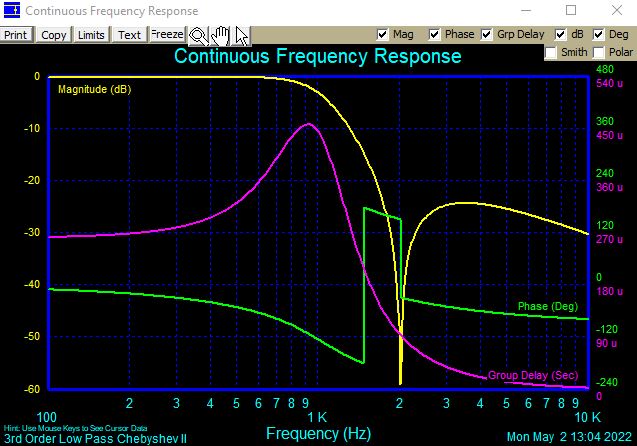Click the 10 K frequency axis label
The height and width of the screenshot is (446, 637).
click(x=587, y=418)
